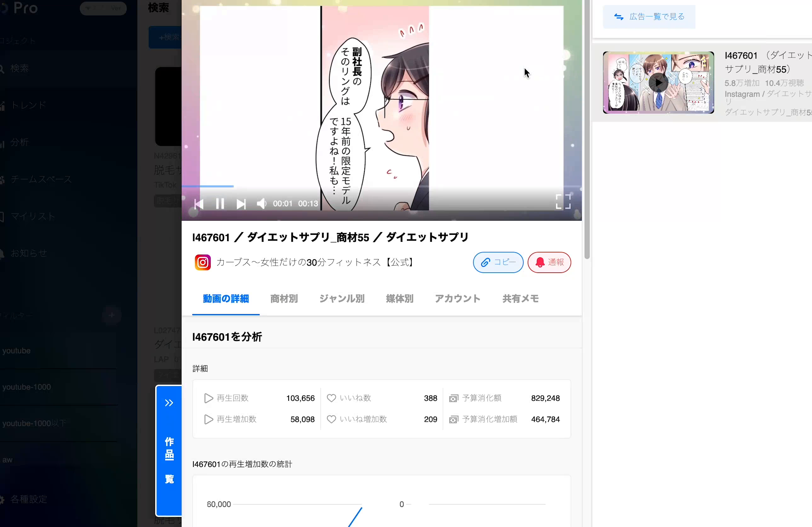This screenshot has height=527, width=812.
Task: Pause the video playback
Action: (x=220, y=204)
